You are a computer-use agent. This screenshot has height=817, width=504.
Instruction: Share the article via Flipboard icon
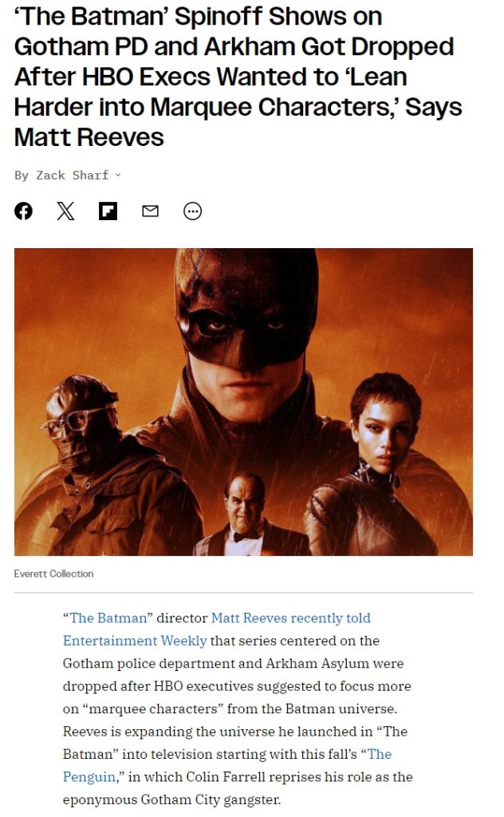point(108,211)
